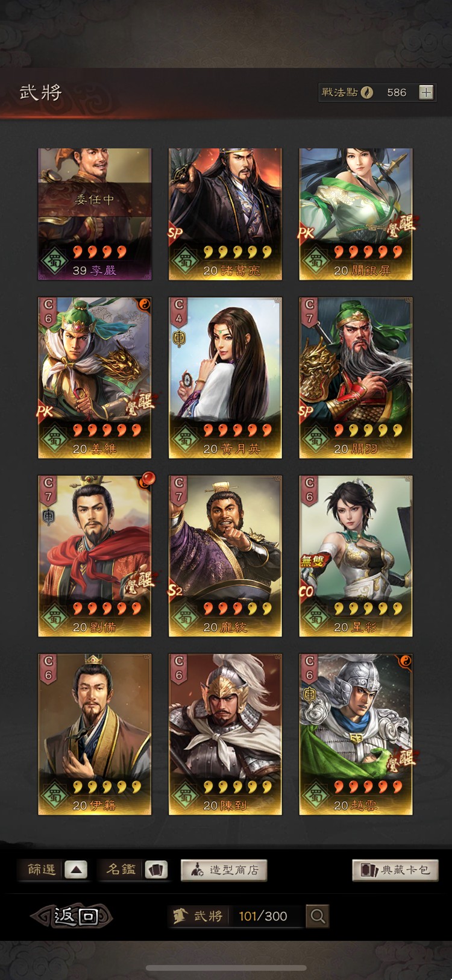The height and width of the screenshot is (980, 452).
Task: Open the 關羽 general card
Action: [x=356, y=377]
